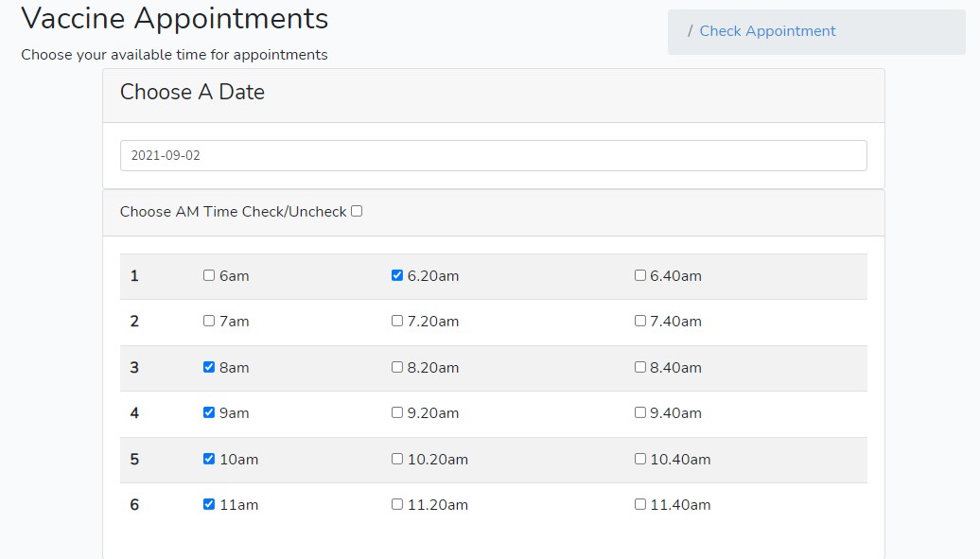The image size is (980, 559).
Task: Disable the 9am time slot
Action: [x=208, y=413]
